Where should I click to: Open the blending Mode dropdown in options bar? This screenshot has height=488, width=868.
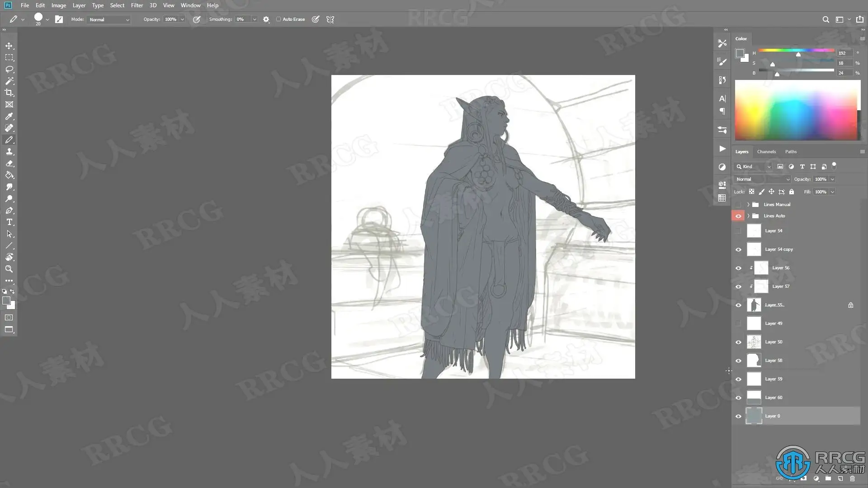109,19
